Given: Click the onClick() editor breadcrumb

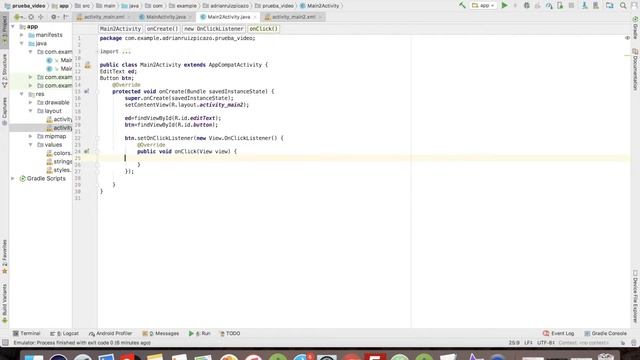Looking at the screenshot, I should pyautogui.click(x=264, y=29).
